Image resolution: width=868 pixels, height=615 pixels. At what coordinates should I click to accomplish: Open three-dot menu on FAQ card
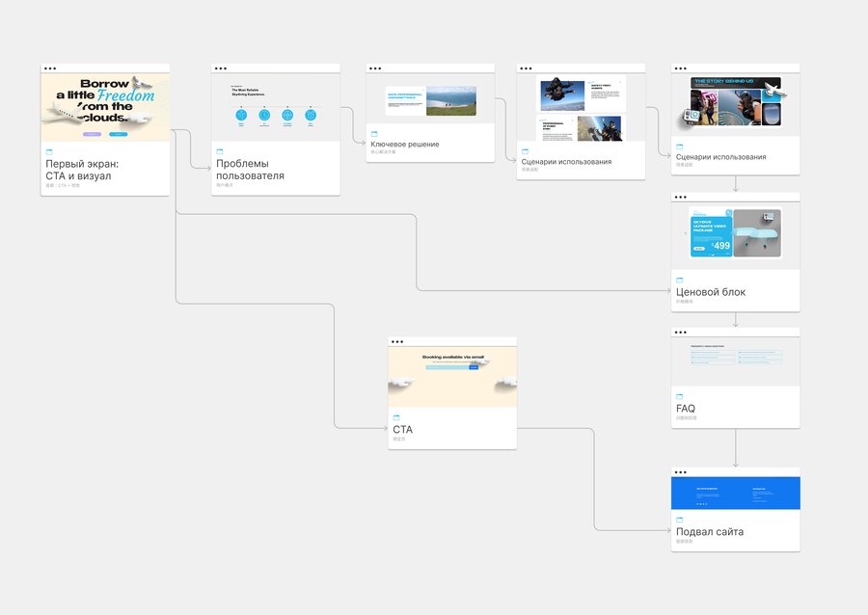(681, 333)
